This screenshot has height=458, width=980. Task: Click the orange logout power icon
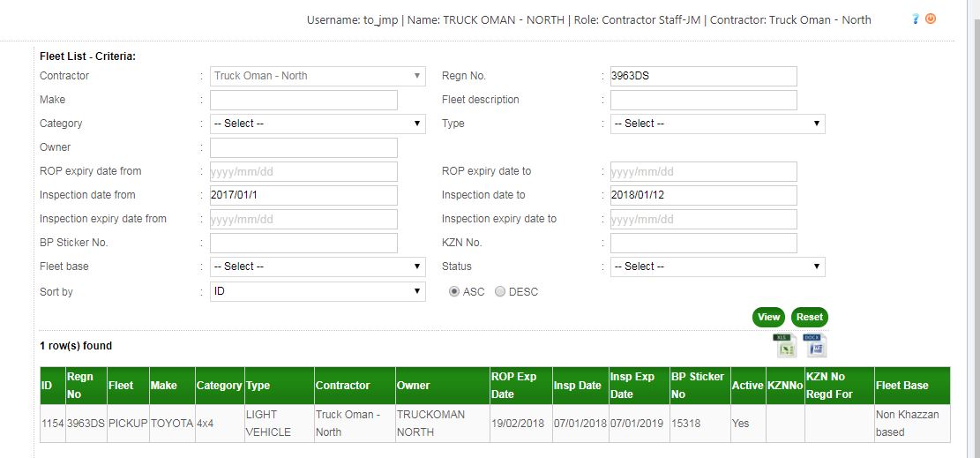click(931, 19)
